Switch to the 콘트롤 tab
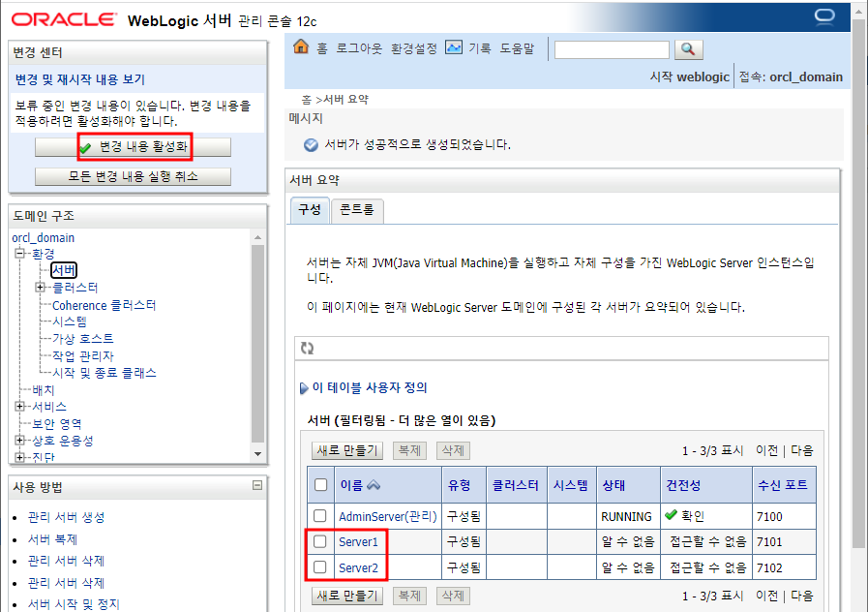 (357, 210)
